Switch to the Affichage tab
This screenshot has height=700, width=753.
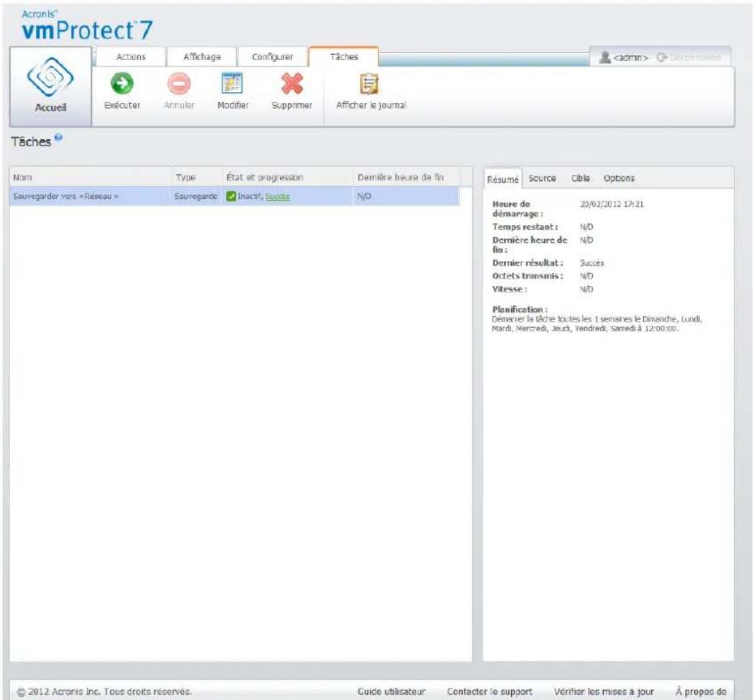[201, 57]
